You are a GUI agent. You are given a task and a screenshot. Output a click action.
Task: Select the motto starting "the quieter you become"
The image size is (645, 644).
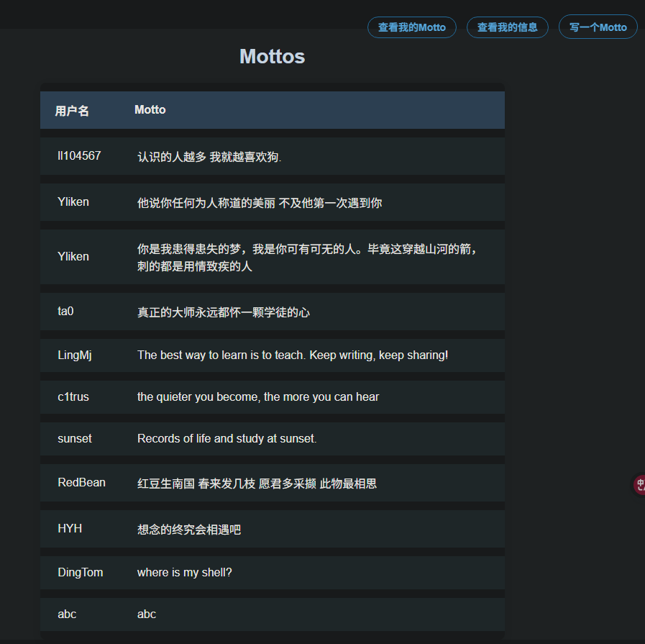257,397
